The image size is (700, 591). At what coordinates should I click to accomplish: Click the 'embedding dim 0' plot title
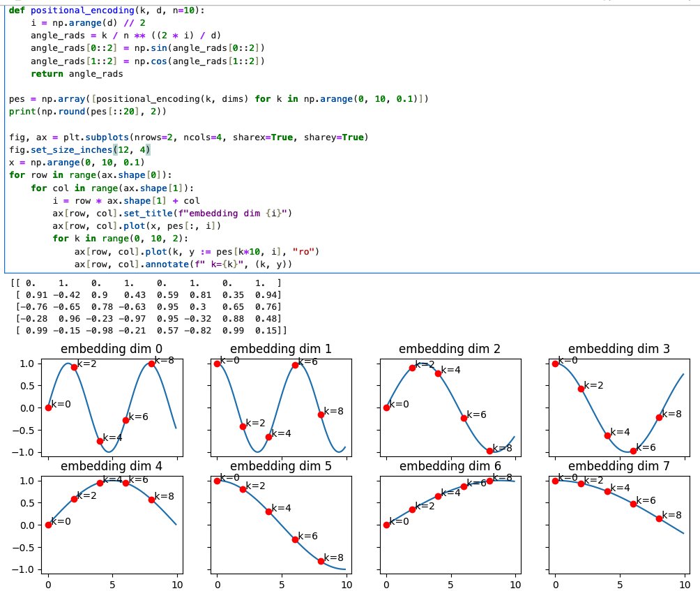pos(112,348)
